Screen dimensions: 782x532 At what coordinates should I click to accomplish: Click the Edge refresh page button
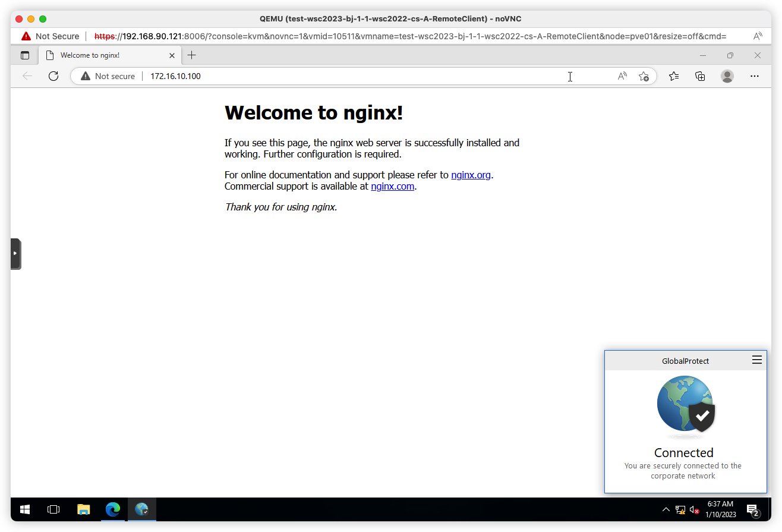click(x=53, y=76)
